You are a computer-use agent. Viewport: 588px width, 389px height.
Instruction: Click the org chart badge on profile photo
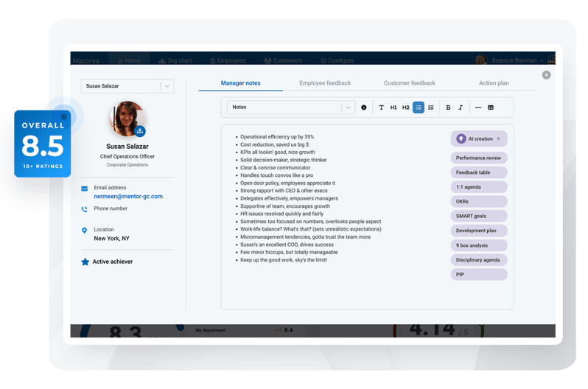coord(140,131)
